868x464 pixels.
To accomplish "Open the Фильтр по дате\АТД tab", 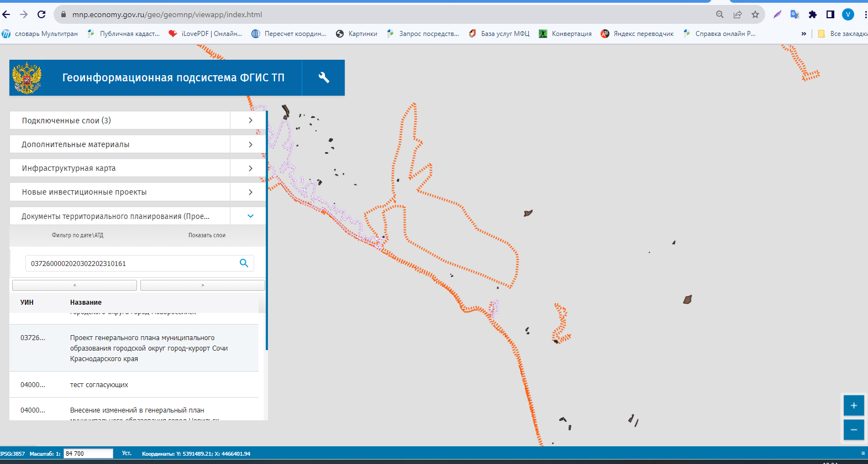I will pos(77,236).
